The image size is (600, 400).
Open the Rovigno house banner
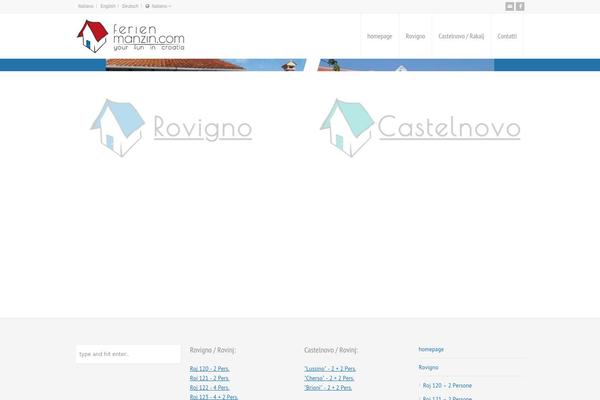[171, 128]
